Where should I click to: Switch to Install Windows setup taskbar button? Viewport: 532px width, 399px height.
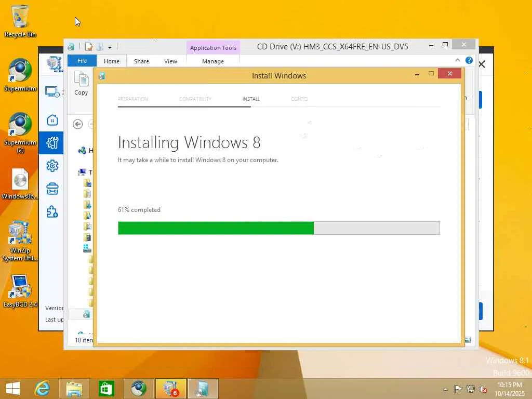[203, 389]
